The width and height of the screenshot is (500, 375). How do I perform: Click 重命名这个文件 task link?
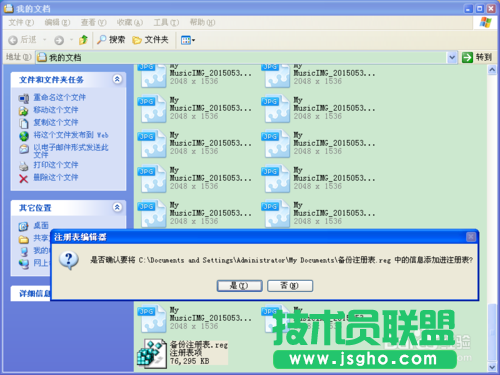(59, 98)
